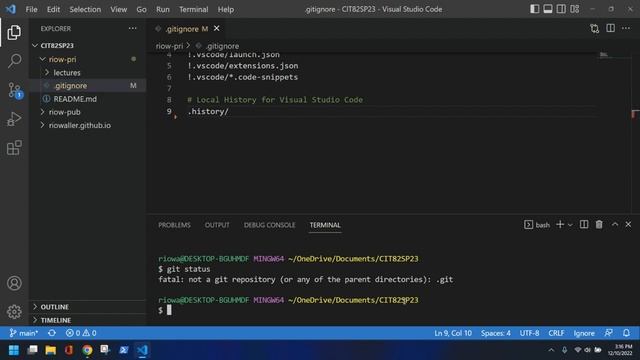Open the terminal launch profile dropdown arrow
Viewport: 640px width, 360px height.
click(x=570, y=225)
